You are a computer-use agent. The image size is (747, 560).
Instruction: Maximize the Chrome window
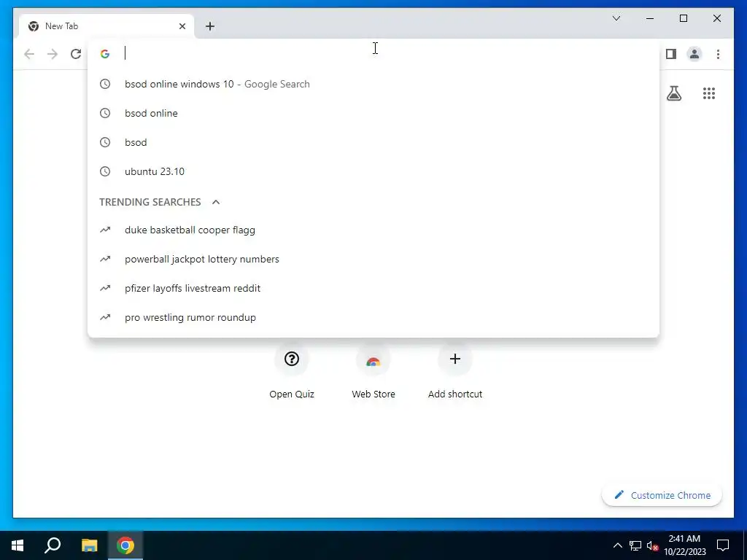tap(683, 18)
